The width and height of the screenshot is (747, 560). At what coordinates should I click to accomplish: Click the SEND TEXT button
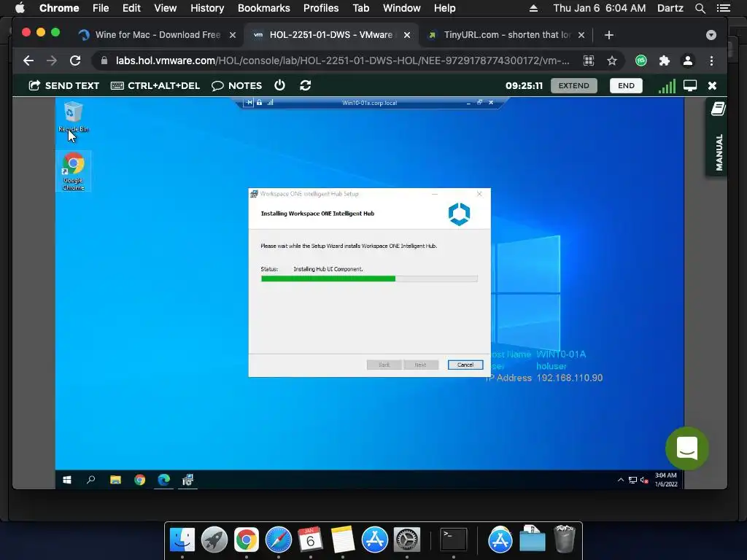(64, 86)
